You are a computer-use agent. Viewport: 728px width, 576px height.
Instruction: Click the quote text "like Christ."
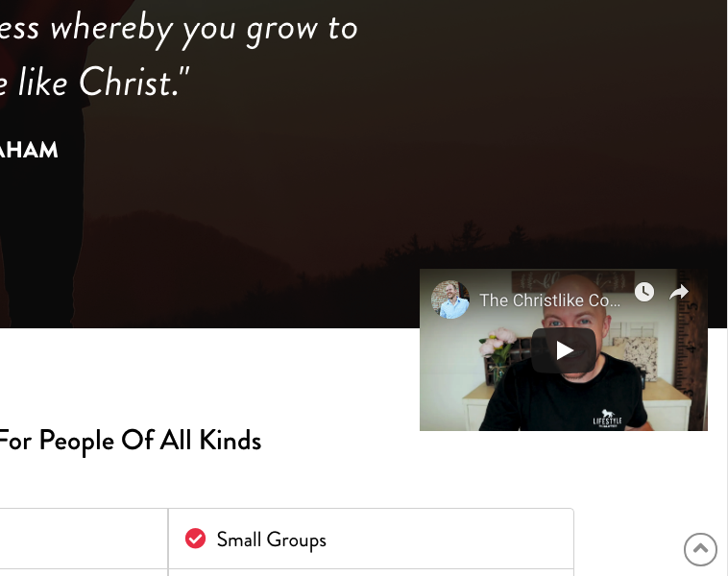coord(104,83)
